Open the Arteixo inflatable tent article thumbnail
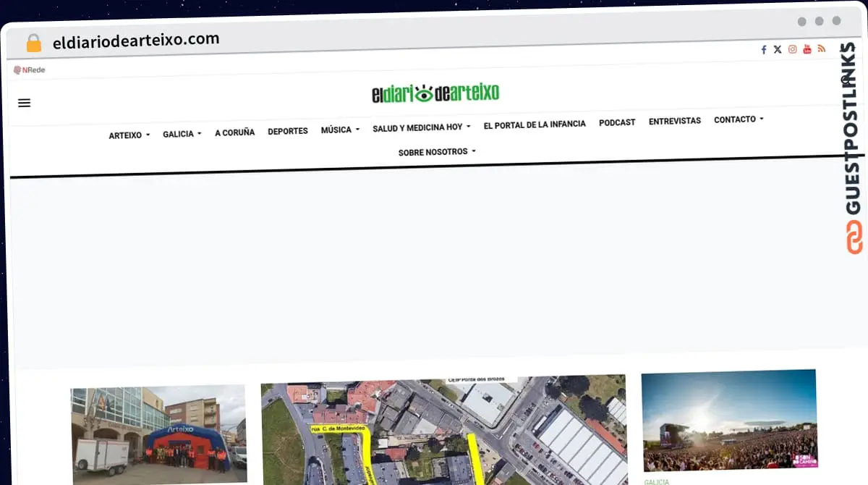The height and width of the screenshot is (485, 868). [x=159, y=434]
